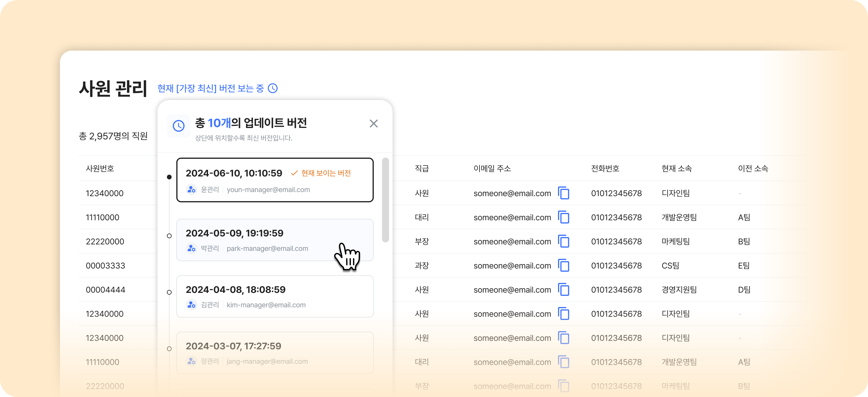The image size is (868, 397).
Task: Click the clock icon beside version status text
Action: [272, 89]
